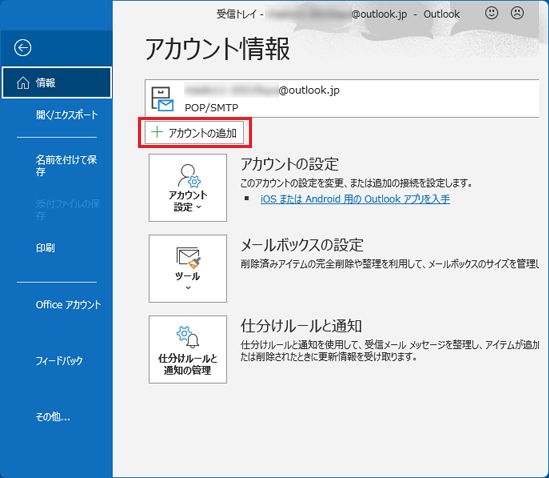Open 仕分けルールと通知の管理
The height and width of the screenshot is (478, 549).
[188, 349]
